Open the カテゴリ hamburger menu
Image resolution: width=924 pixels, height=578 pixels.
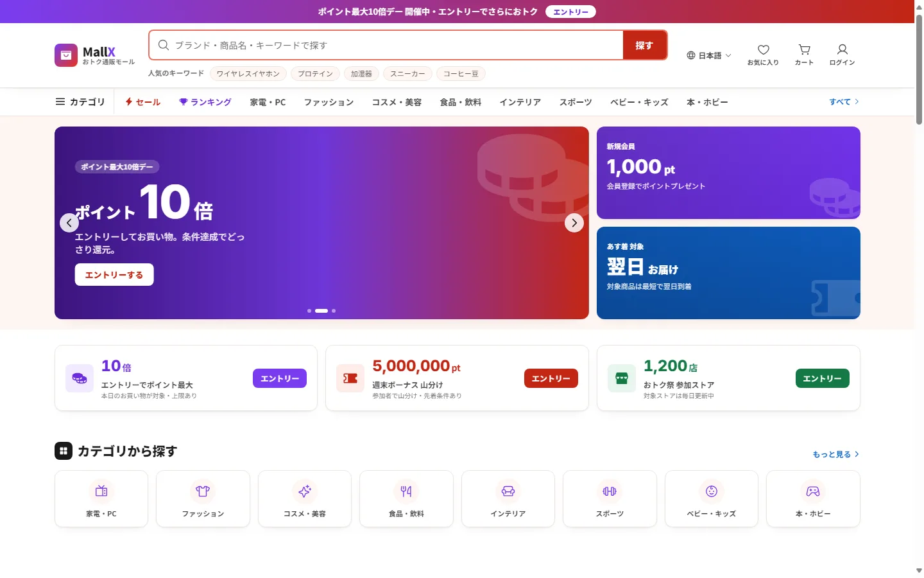[x=80, y=102]
